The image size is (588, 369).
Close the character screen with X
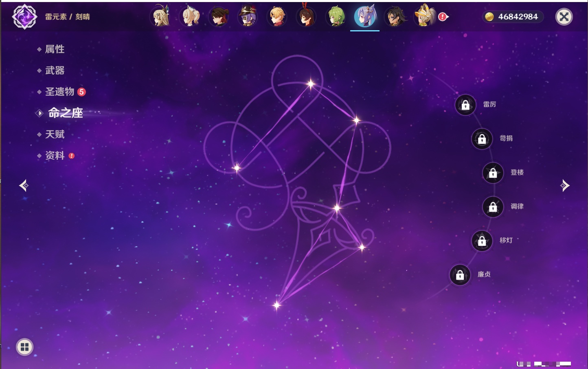tap(564, 17)
